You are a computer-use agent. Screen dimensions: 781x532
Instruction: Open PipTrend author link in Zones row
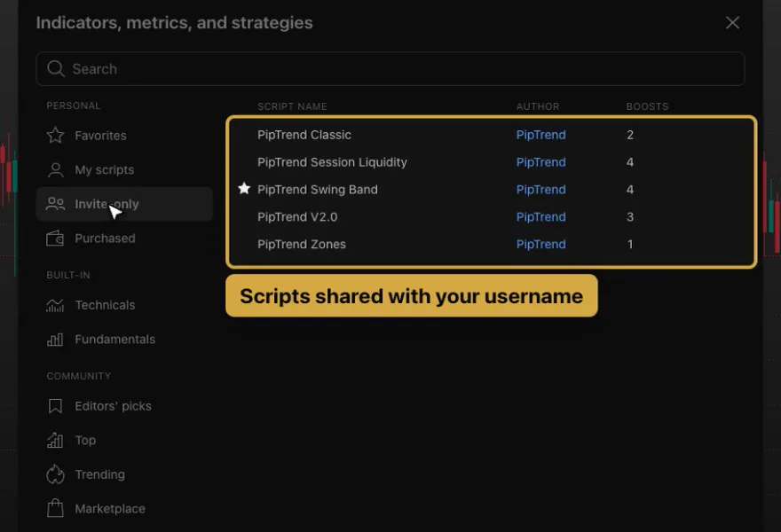pyautogui.click(x=540, y=245)
